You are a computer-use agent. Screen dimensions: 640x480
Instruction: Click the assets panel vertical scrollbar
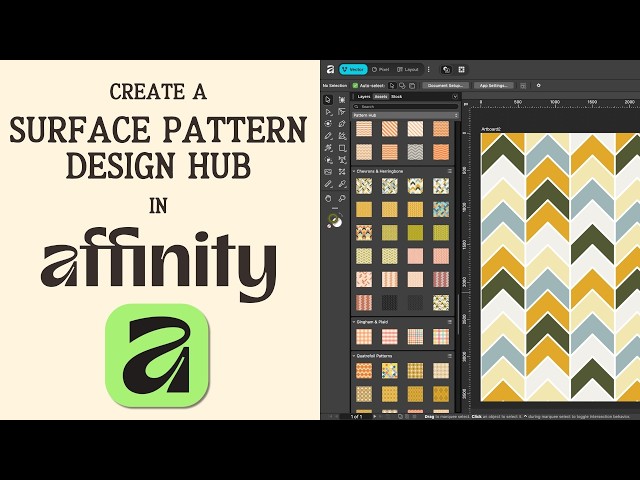click(x=458, y=314)
